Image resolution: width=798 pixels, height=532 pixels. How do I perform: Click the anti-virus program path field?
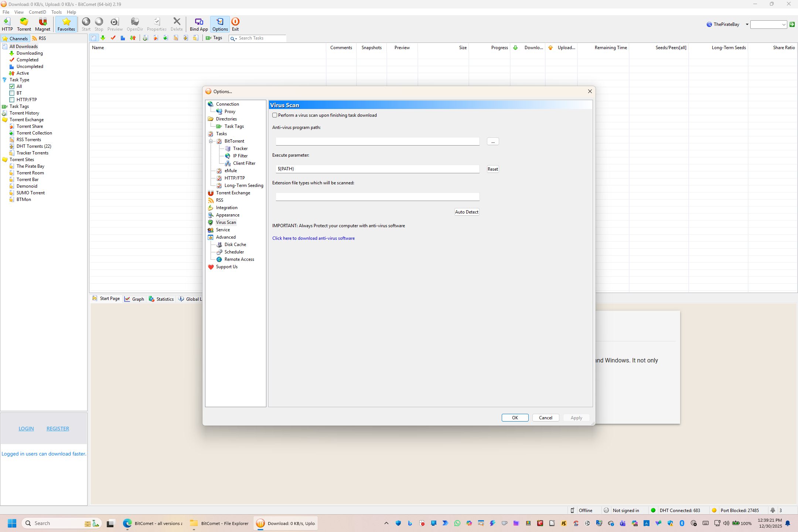[x=377, y=141]
